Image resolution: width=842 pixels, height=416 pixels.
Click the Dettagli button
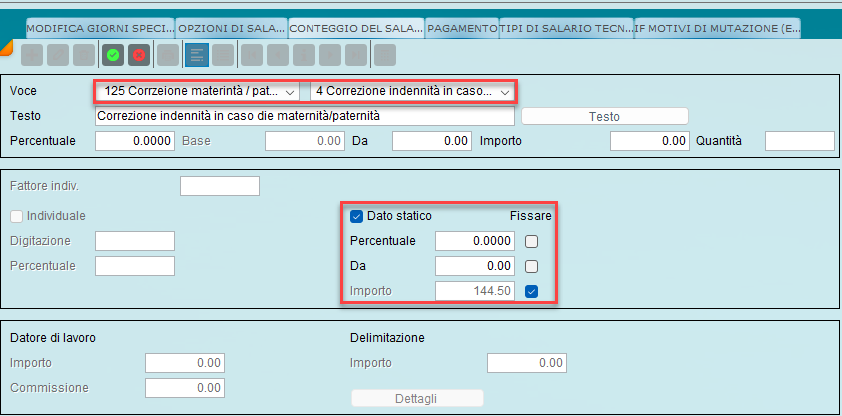(x=417, y=398)
